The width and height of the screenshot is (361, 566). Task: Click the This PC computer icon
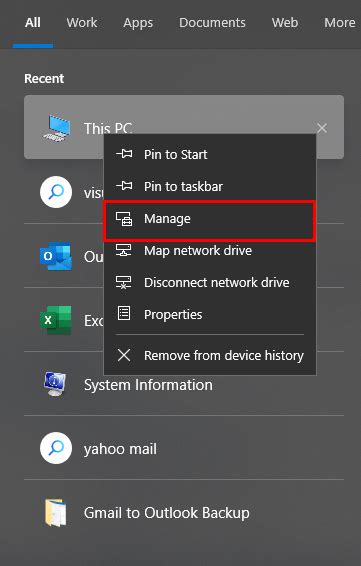(x=56, y=127)
